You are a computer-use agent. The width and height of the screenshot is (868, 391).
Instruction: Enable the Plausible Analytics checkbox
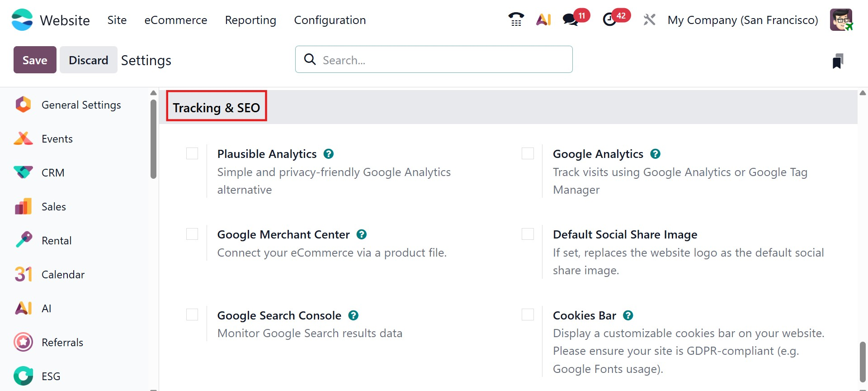click(x=192, y=153)
